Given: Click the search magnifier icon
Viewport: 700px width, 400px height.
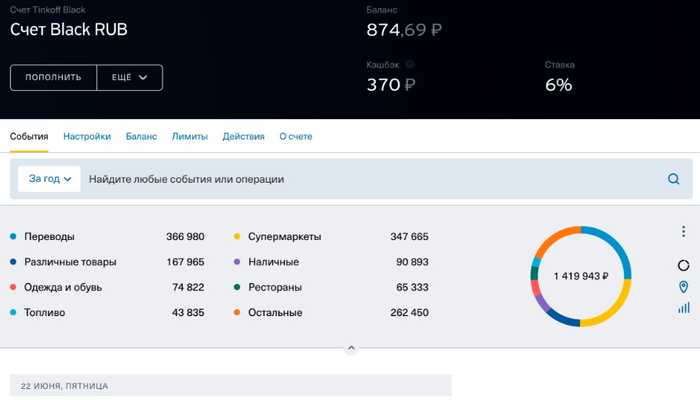Looking at the screenshot, I should tap(674, 179).
